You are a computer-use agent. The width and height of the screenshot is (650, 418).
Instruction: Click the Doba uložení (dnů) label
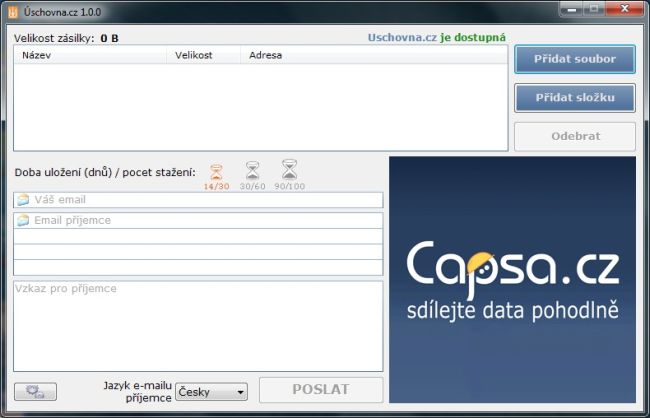[105, 173]
